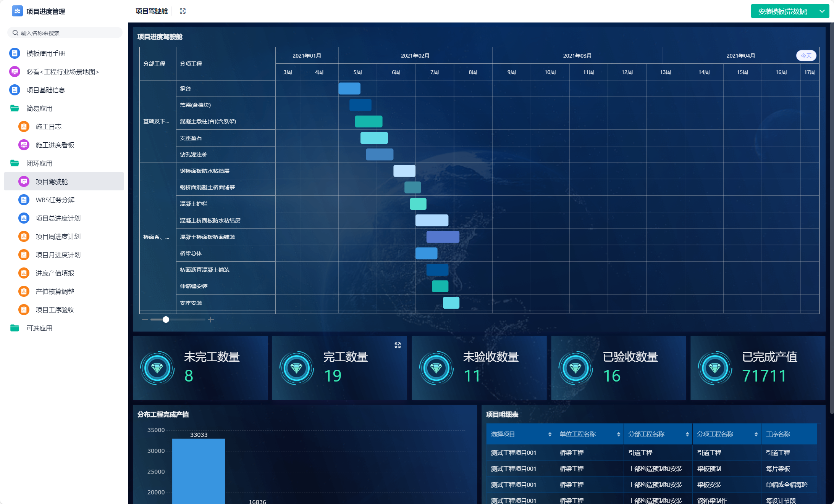Screen dimensions: 834x504
Task: Click the gantt zoom-out minus icon
Action: [x=145, y=320]
